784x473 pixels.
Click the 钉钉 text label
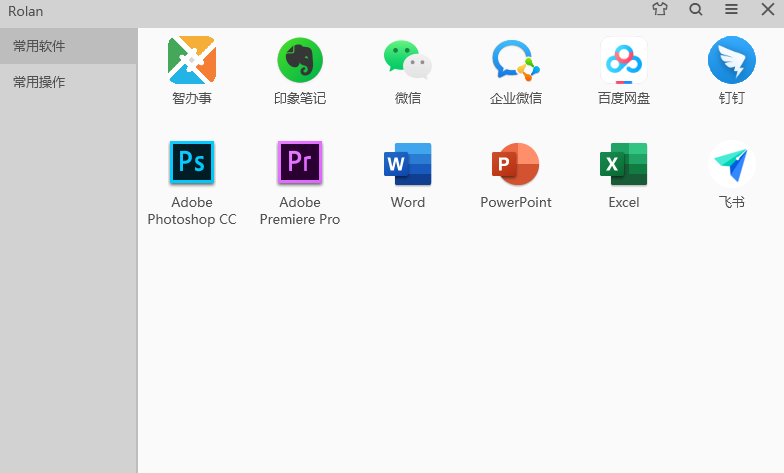[732, 98]
